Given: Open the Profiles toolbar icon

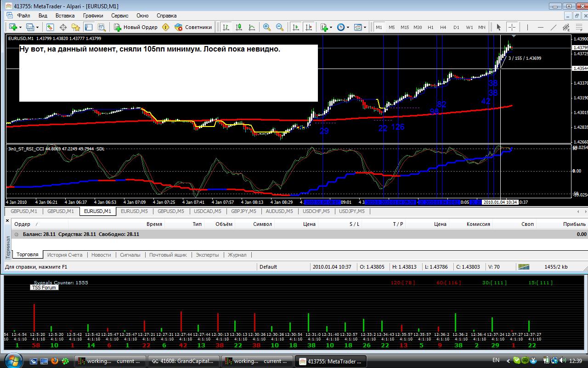Looking at the screenshot, I should (x=30, y=27).
